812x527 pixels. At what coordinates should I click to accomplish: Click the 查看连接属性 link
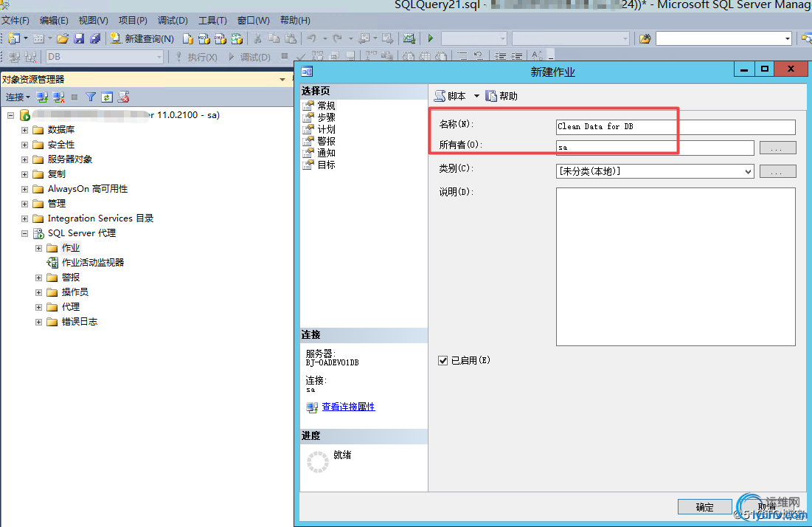click(x=348, y=407)
